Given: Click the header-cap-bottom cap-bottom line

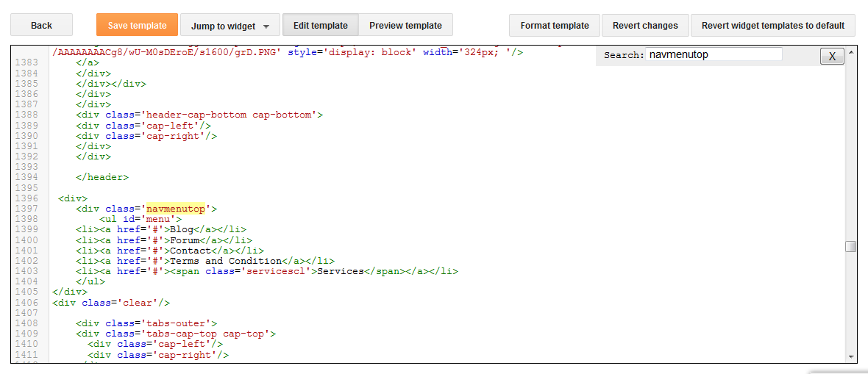Looking at the screenshot, I should [x=199, y=115].
